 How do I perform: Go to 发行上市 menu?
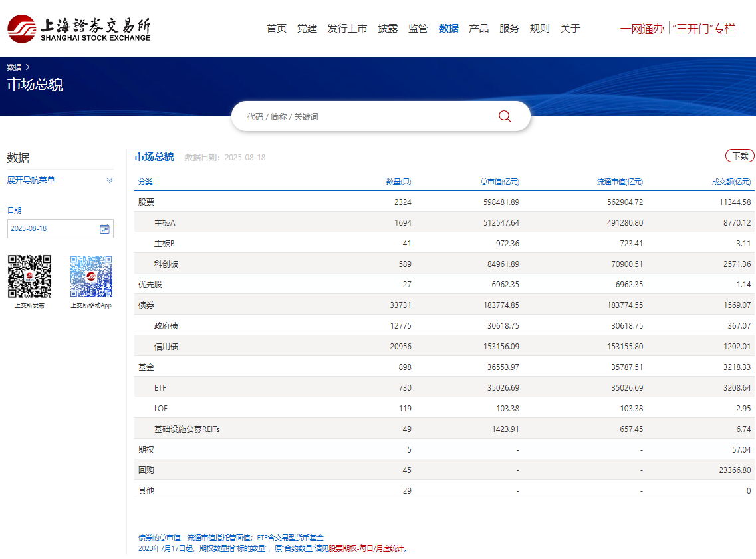point(347,29)
